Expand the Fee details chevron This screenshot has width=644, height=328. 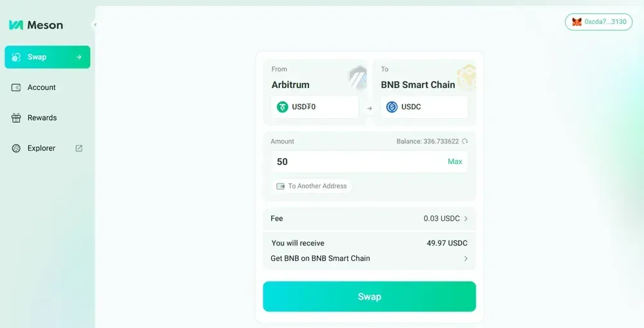466,219
